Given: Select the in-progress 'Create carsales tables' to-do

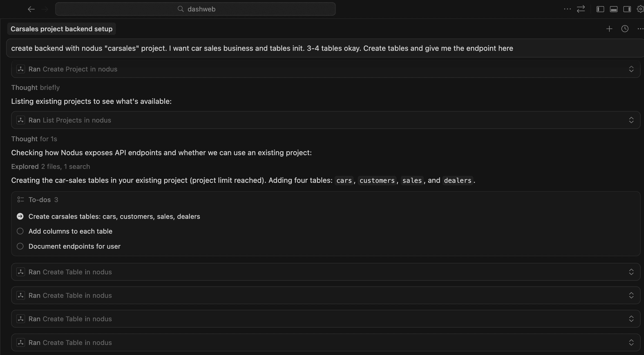Looking at the screenshot, I should tap(20, 216).
